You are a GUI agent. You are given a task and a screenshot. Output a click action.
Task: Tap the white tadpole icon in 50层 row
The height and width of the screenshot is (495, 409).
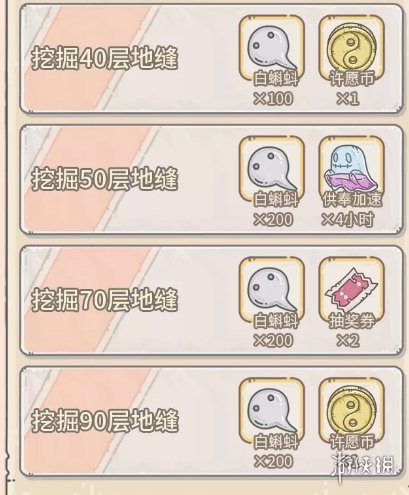point(272,170)
